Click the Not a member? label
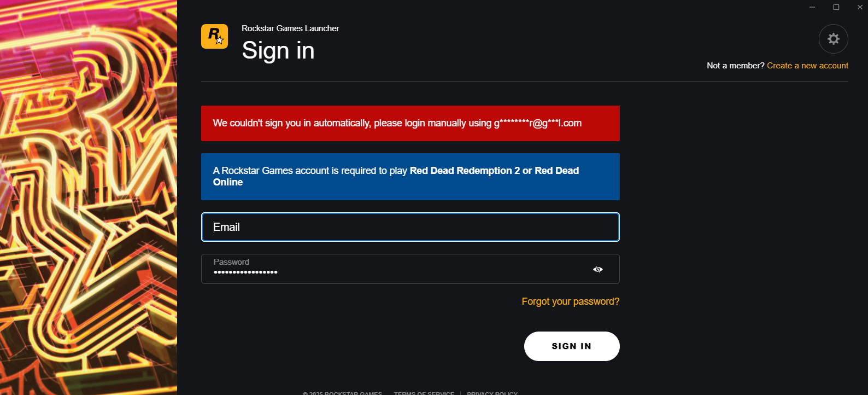This screenshot has height=395, width=868. tap(735, 66)
